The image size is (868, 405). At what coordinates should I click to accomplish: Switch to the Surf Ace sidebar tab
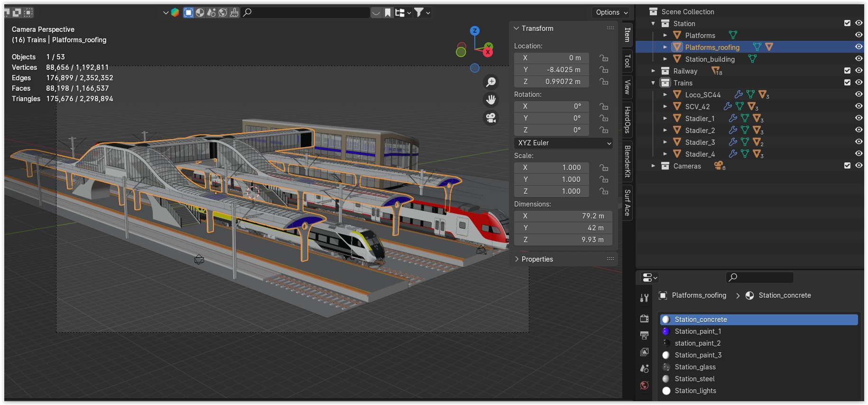[627, 203]
